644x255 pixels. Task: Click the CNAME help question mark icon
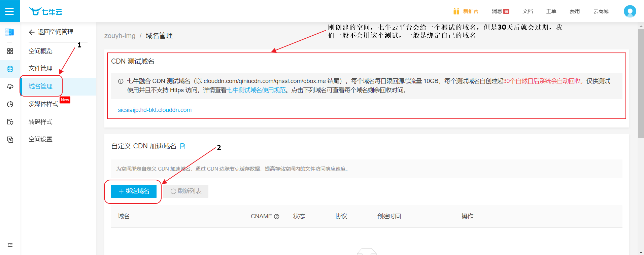[277, 217]
